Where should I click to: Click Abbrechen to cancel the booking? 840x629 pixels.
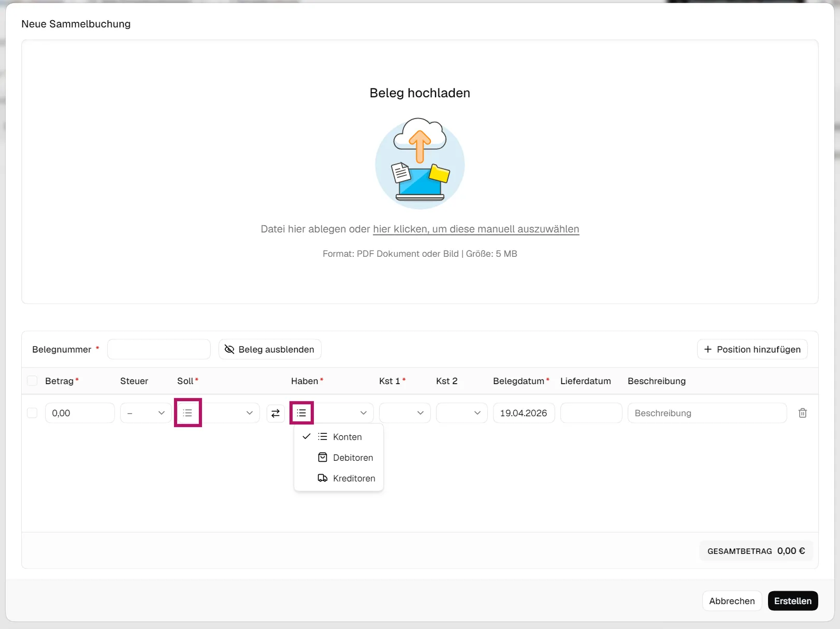pos(731,601)
